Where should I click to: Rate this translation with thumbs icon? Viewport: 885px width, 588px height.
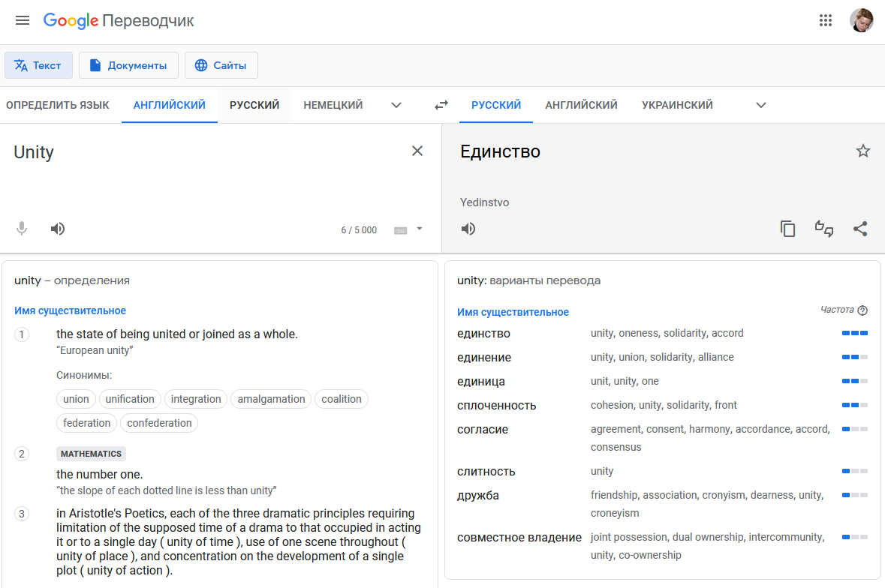pos(824,229)
